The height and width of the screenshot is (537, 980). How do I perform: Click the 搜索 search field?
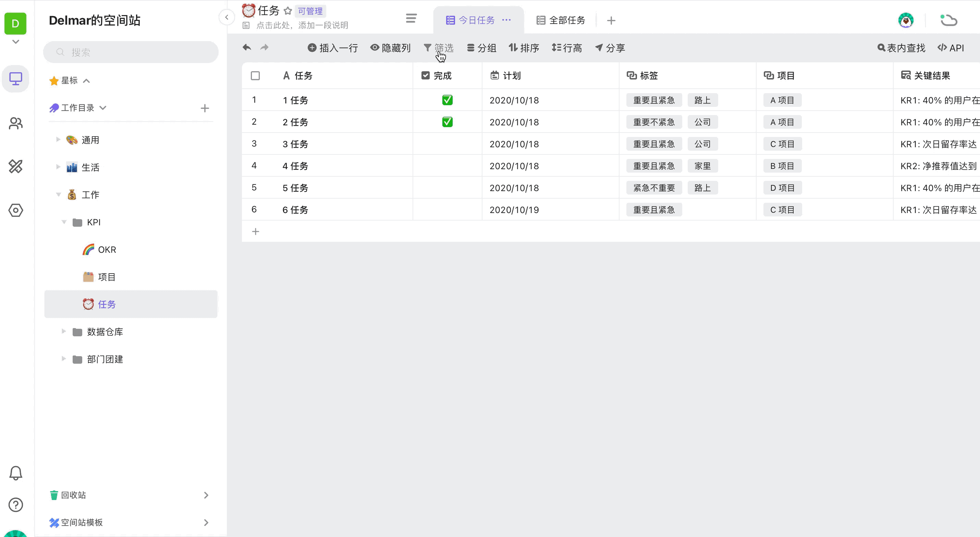coord(131,52)
